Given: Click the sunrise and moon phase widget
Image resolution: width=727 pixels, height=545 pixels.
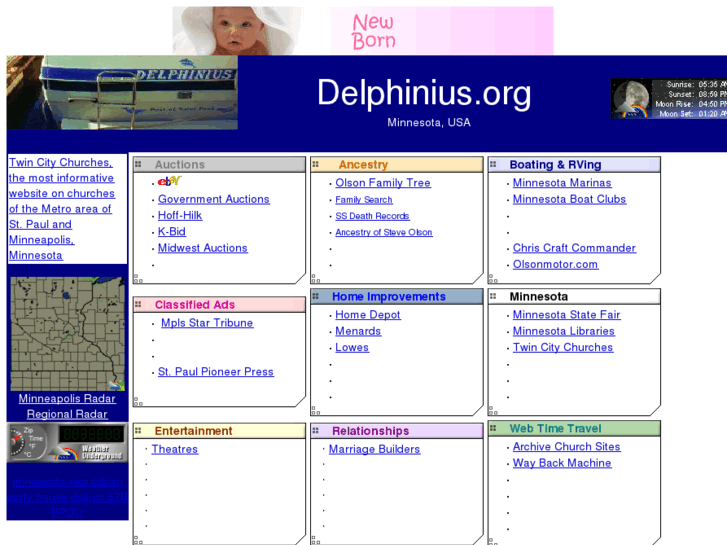Looking at the screenshot, I should [669, 99].
